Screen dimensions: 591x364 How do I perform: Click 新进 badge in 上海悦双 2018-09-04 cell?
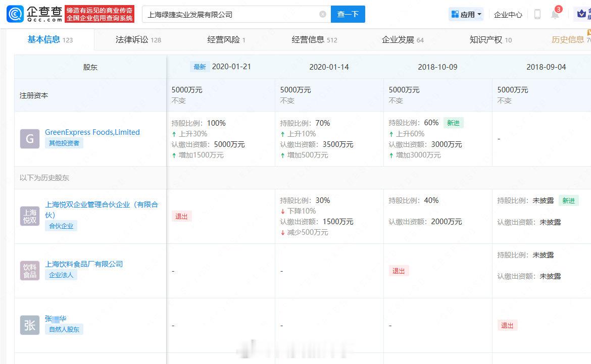tap(568, 200)
